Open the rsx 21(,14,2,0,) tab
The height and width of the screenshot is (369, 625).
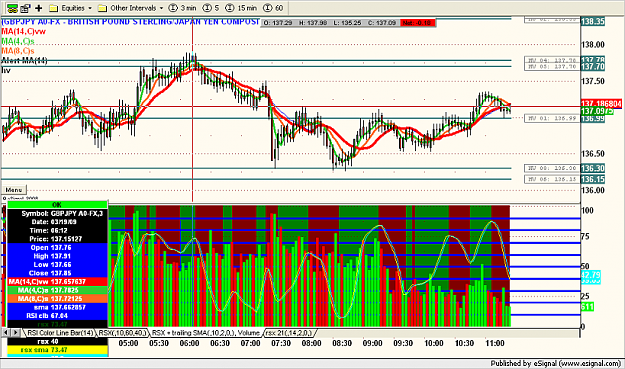(x=289, y=333)
